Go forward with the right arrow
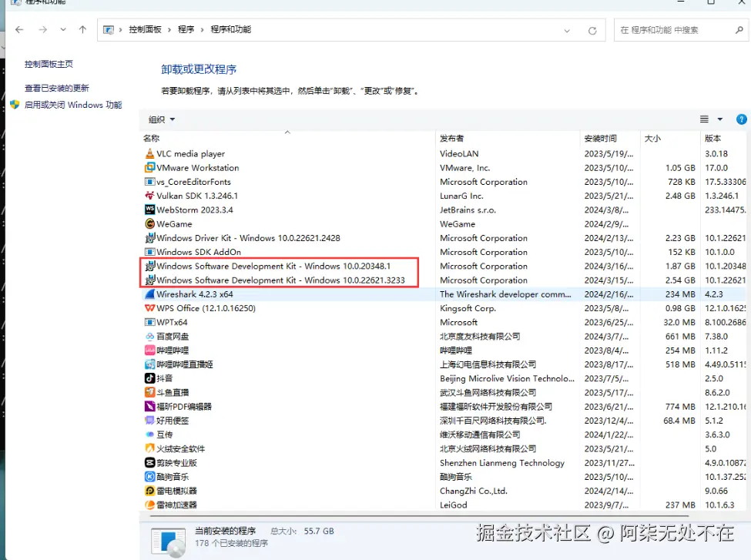Image resolution: width=751 pixels, height=560 pixels. 43,30
